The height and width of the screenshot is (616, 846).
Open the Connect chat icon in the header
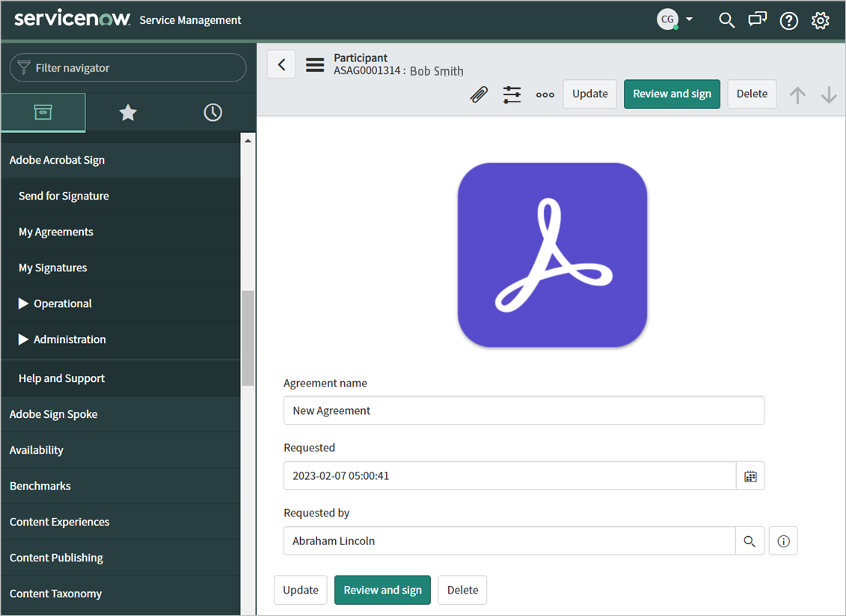757,19
